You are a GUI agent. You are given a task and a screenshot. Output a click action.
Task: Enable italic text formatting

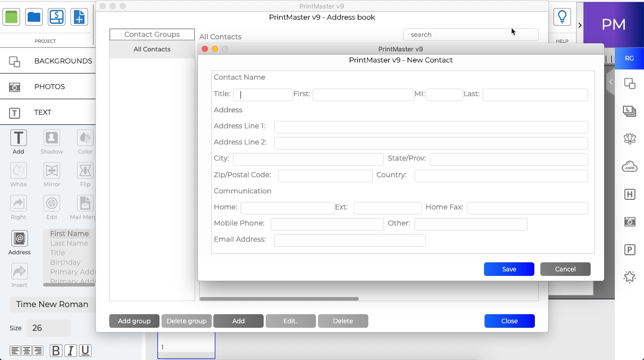[70, 350]
